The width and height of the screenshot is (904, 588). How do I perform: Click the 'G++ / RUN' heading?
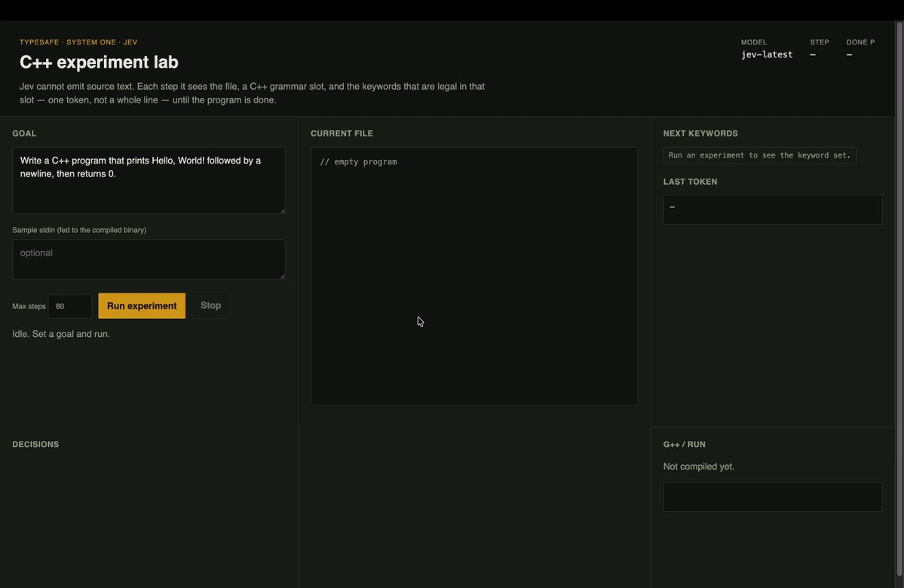tap(685, 445)
